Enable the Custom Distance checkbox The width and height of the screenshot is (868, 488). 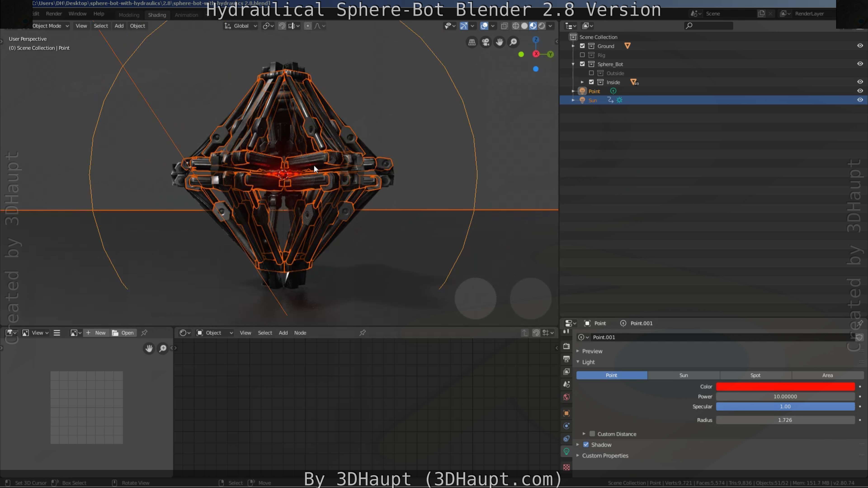592,434
